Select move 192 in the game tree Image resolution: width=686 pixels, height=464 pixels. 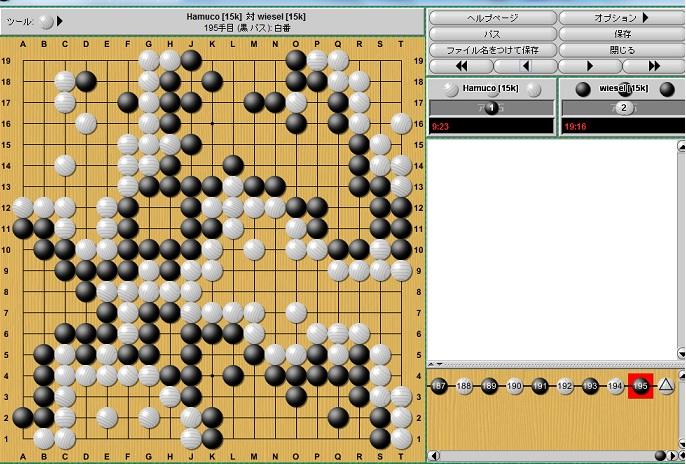(x=565, y=386)
